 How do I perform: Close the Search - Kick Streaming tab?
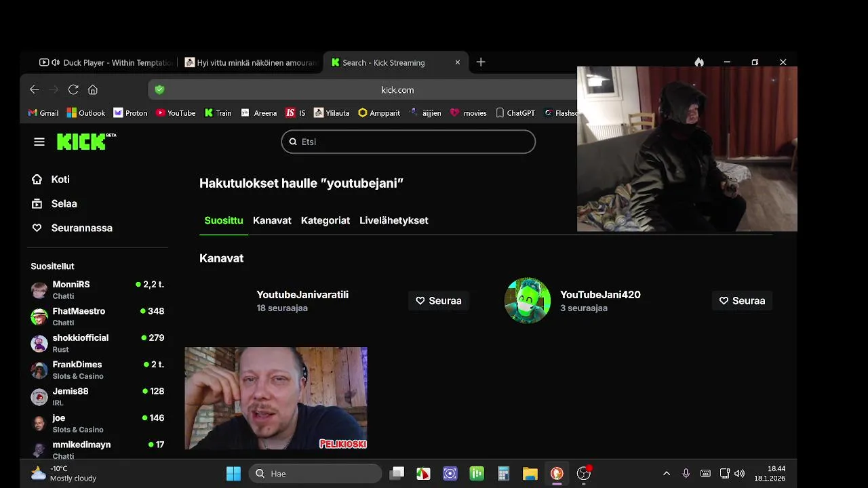pos(457,62)
